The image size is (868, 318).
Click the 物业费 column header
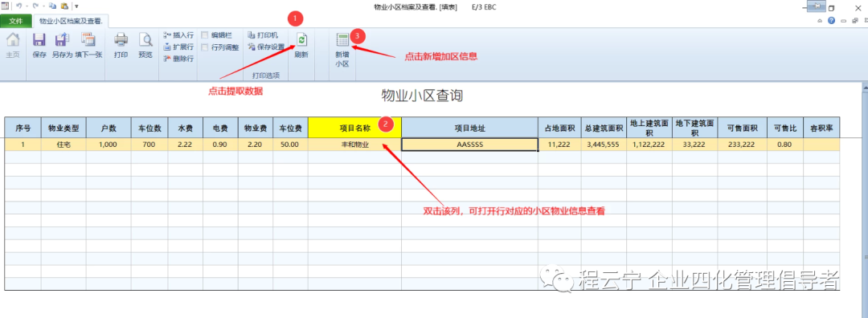(x=256, y=128)
